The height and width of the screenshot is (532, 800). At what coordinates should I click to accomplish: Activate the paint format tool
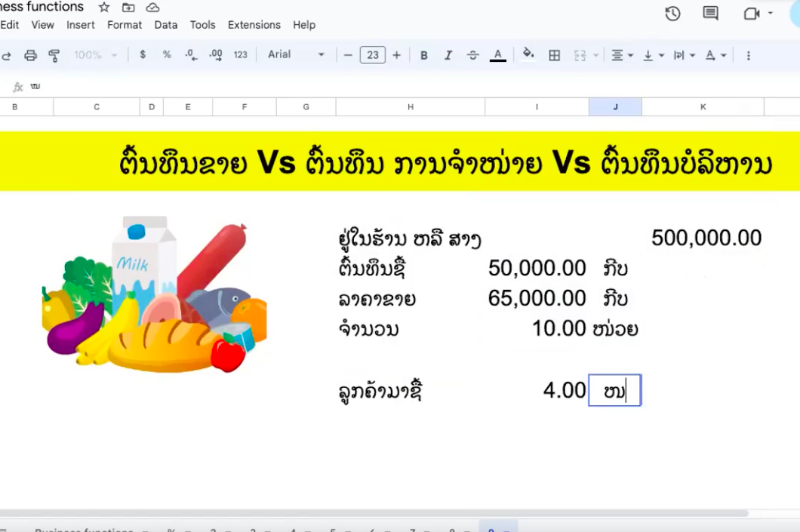tap(54, 55)
